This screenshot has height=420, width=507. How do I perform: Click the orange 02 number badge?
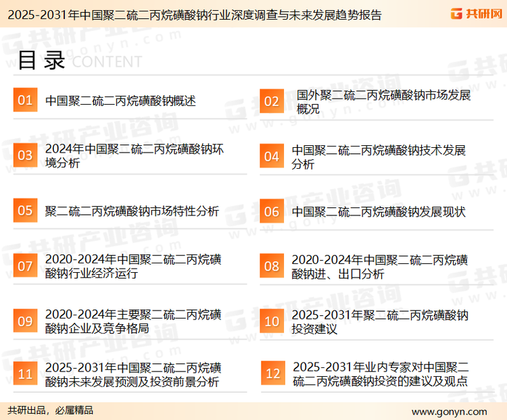[x=272, y=101]
